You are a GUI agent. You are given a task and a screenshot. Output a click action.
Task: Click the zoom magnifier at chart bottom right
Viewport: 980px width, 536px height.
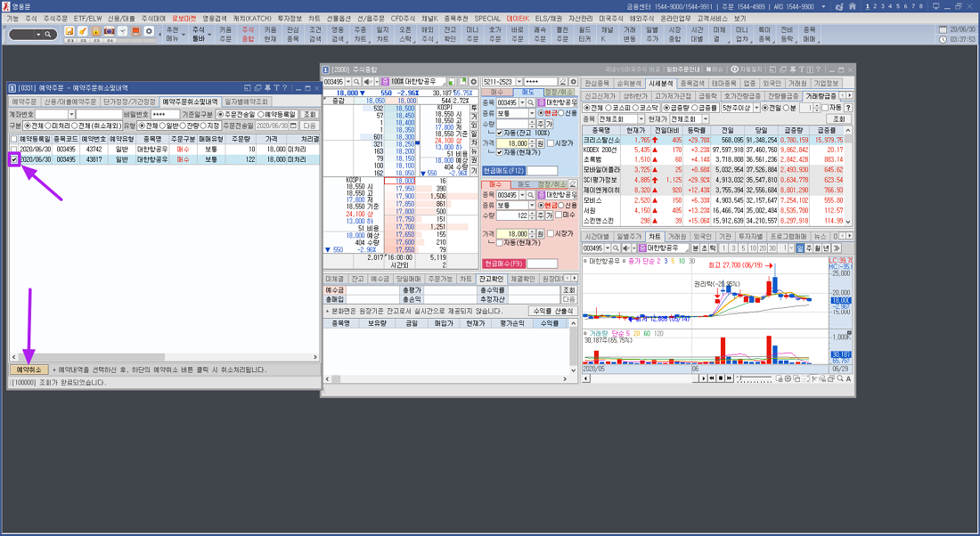tap(839, 378)
